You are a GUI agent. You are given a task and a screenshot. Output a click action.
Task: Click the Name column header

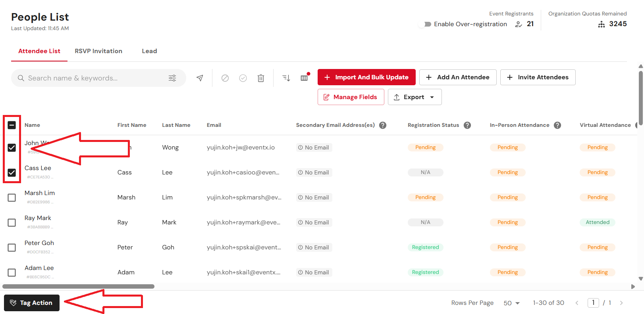click(x=32, y=125)
